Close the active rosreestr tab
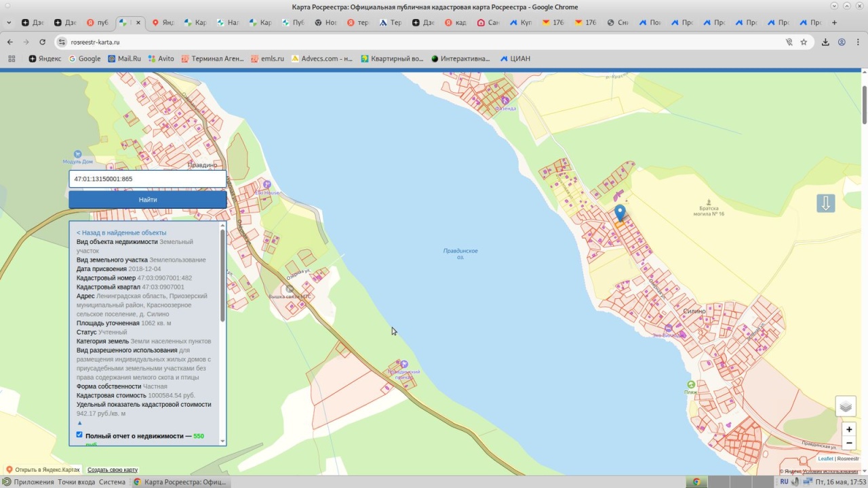The image size is (868, 488). [x=138, y=22]
